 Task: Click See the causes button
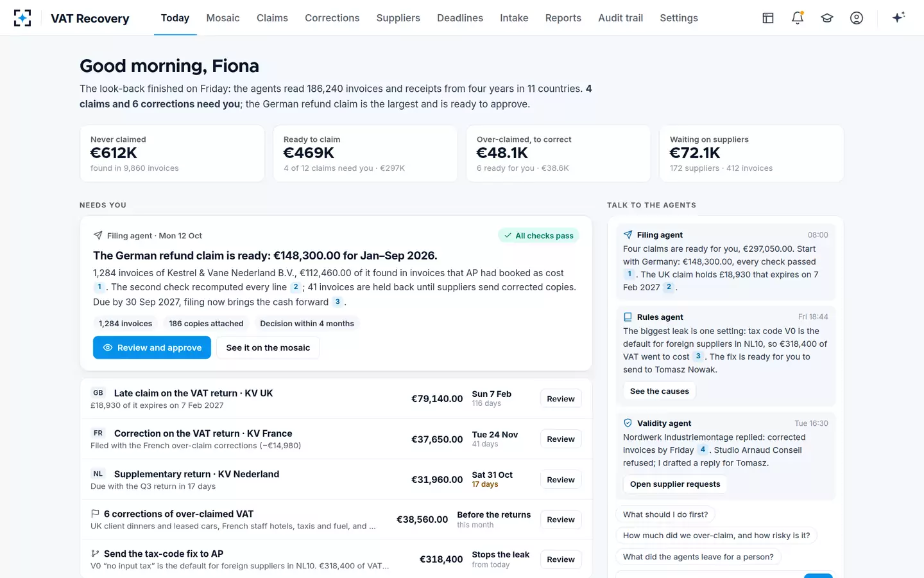659,391
